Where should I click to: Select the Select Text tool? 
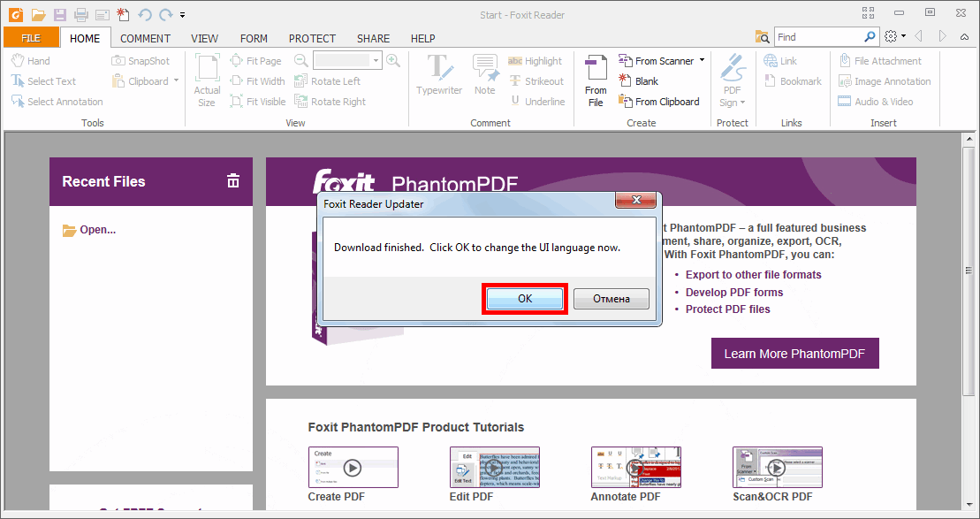click(44, 81)
